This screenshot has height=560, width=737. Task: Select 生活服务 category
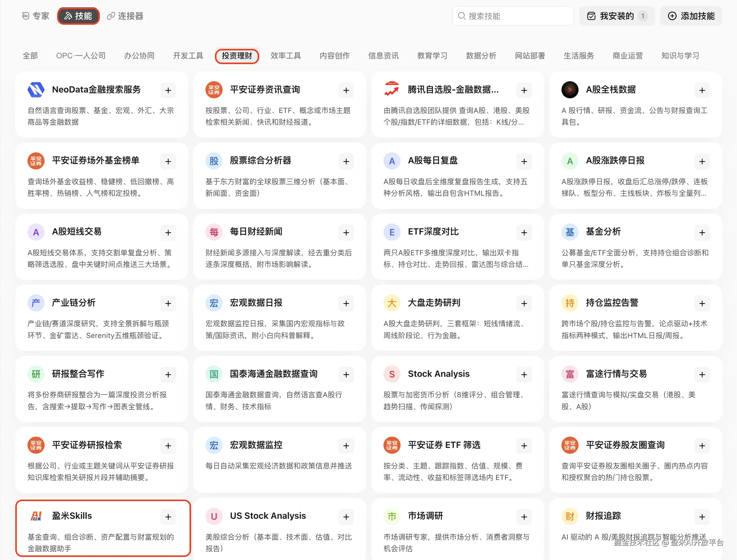click(x=579, y=56)
